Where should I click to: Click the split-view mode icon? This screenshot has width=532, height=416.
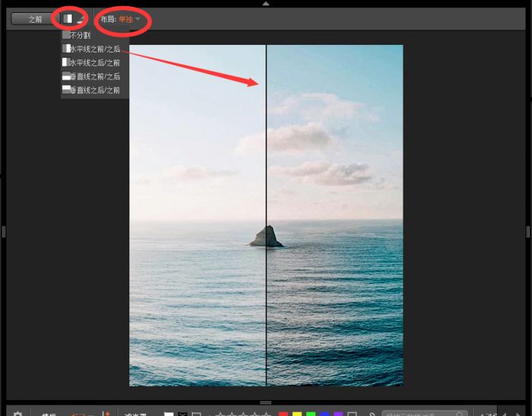coord(69,18)
